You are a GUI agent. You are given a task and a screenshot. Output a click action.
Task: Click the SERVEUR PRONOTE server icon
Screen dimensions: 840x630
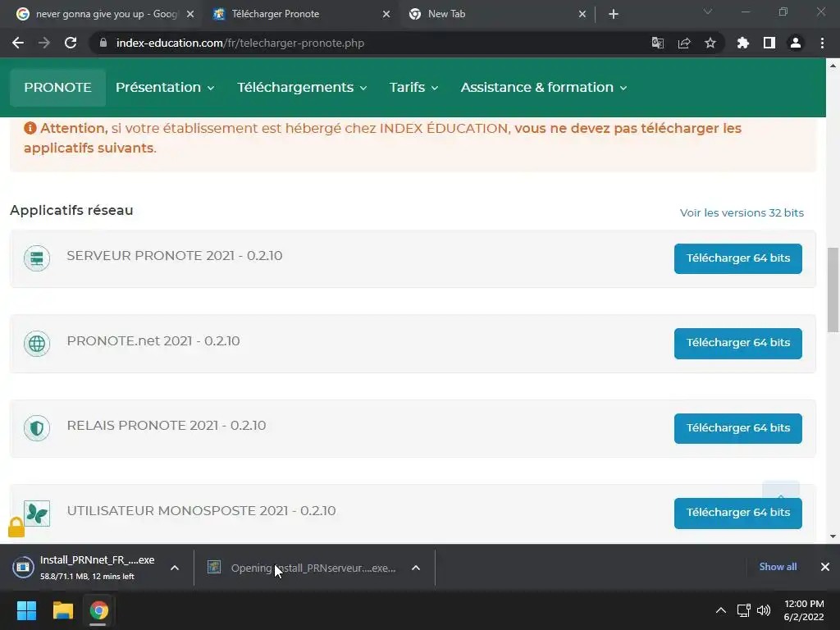click(x=37, y=258)
